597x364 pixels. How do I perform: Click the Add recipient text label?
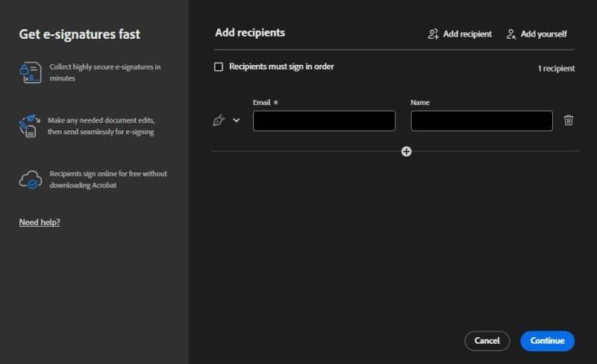click(x=467, y=34)
